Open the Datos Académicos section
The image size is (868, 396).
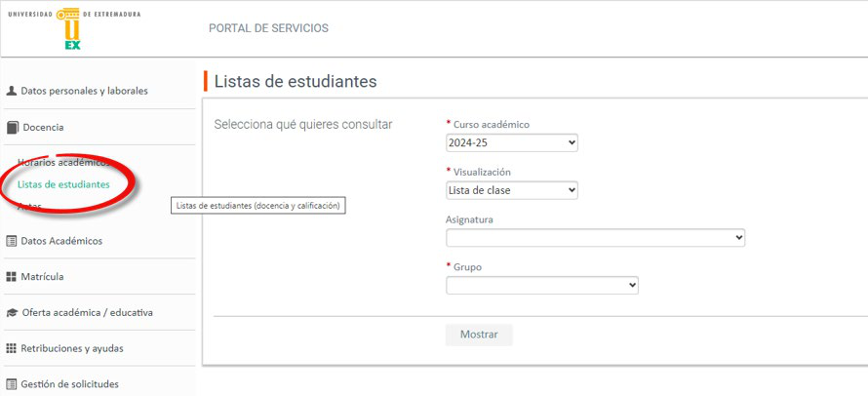61,241
